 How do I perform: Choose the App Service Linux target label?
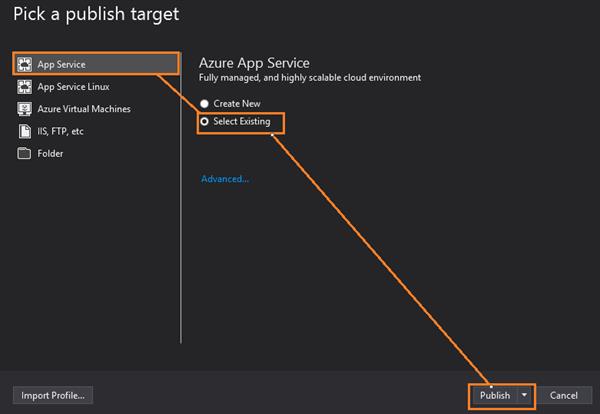point(73,87)
